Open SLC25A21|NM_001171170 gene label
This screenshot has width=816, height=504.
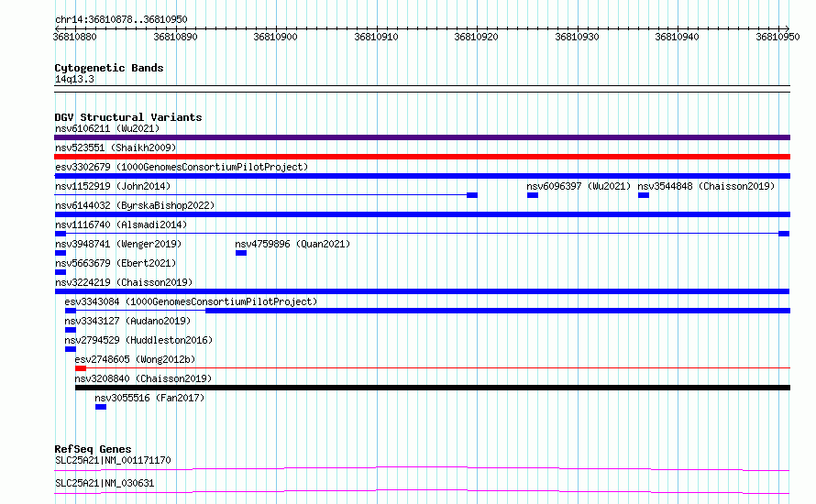pyautogui.click(x=113, y=460)
